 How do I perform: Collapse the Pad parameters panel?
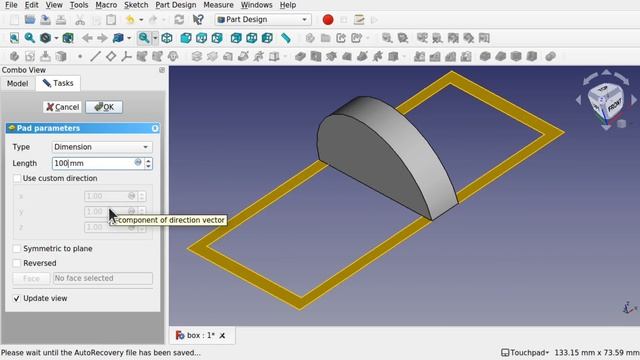pos(155,128)
